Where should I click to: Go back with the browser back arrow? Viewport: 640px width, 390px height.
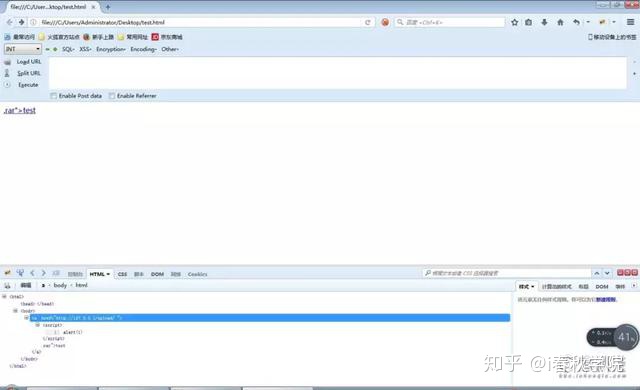pyautogui.click(x=10, y=22)
